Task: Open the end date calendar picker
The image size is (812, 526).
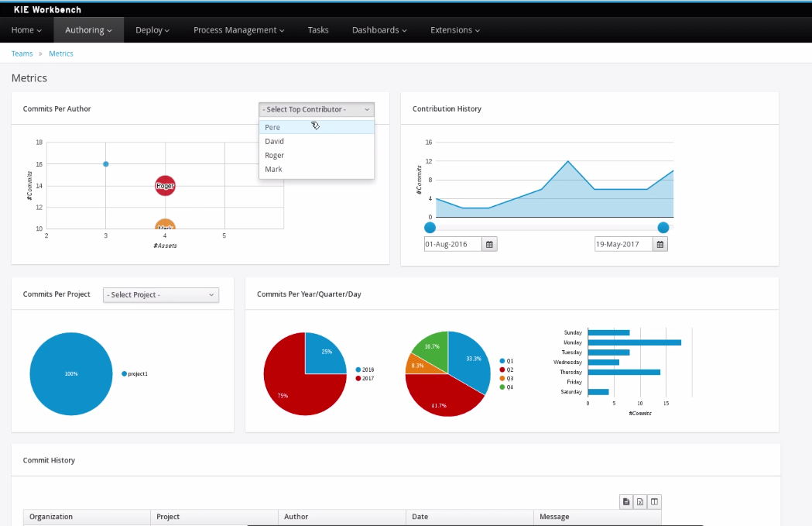Action: click(x=660, y=245)
